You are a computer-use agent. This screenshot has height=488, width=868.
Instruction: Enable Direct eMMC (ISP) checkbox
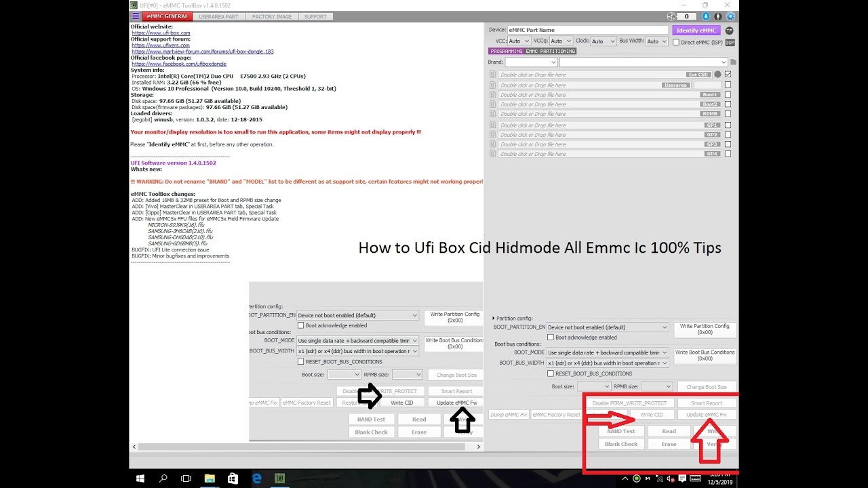(676, 42)
